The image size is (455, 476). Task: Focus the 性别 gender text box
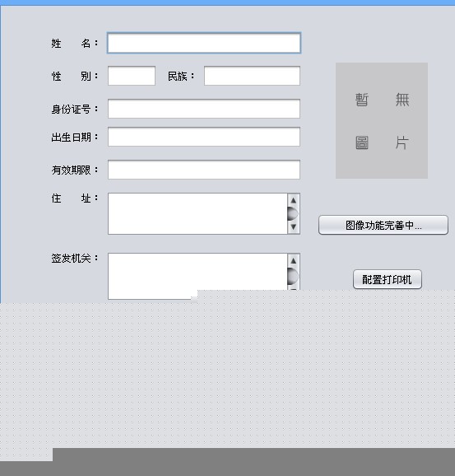[132, 76]
